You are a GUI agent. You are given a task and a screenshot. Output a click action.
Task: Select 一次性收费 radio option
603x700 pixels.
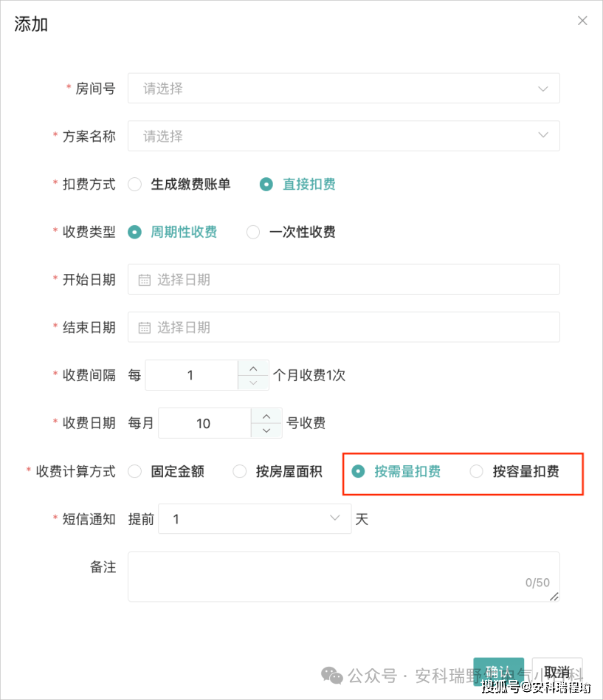point(253,232)
